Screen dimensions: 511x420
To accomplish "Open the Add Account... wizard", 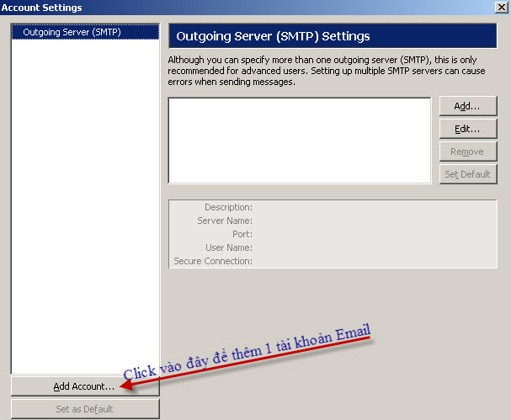I will pos(85,386).
